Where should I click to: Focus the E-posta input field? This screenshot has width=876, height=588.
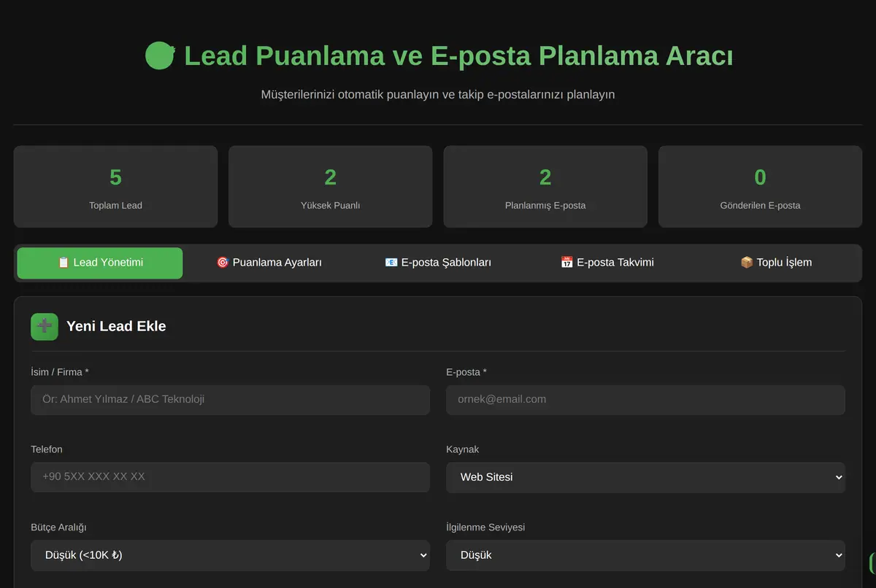645,400
